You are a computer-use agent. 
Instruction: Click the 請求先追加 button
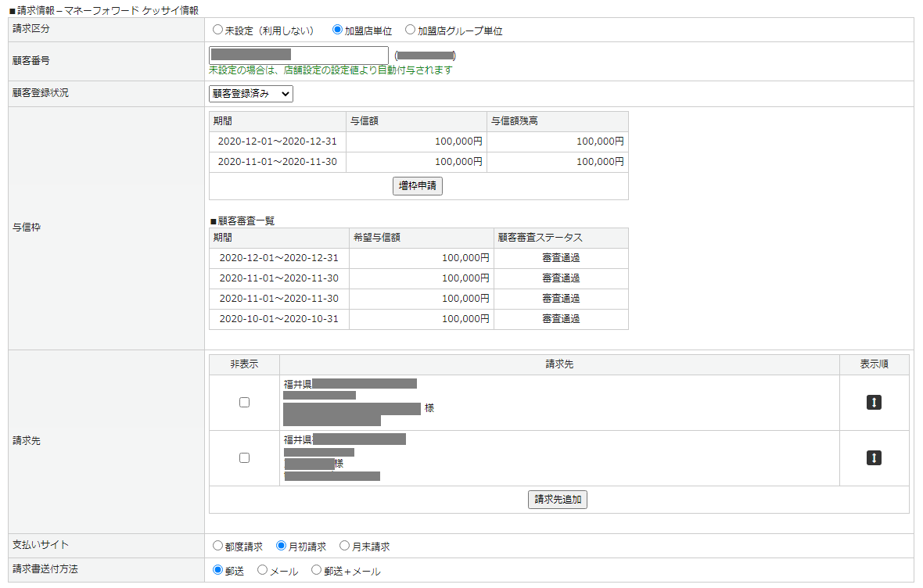[x=558, y=500]
